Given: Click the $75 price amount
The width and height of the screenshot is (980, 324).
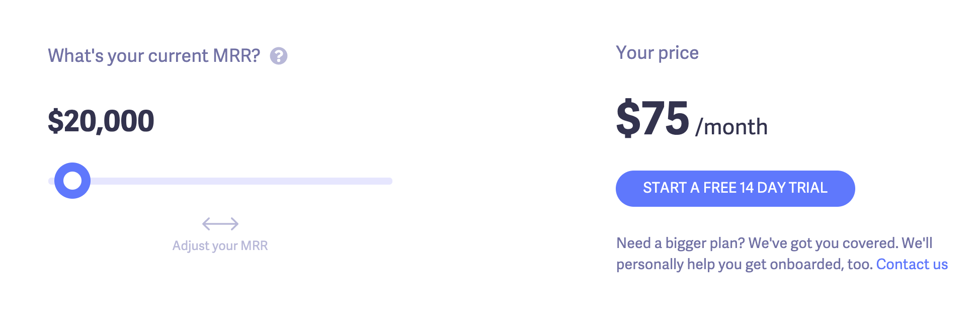Looking at the screenshot, I should (653, 119).
